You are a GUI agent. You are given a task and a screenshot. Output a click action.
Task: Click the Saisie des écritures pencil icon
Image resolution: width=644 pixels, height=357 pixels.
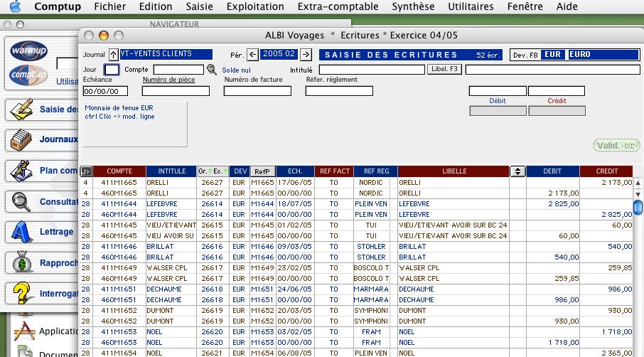tap(22, 110)
